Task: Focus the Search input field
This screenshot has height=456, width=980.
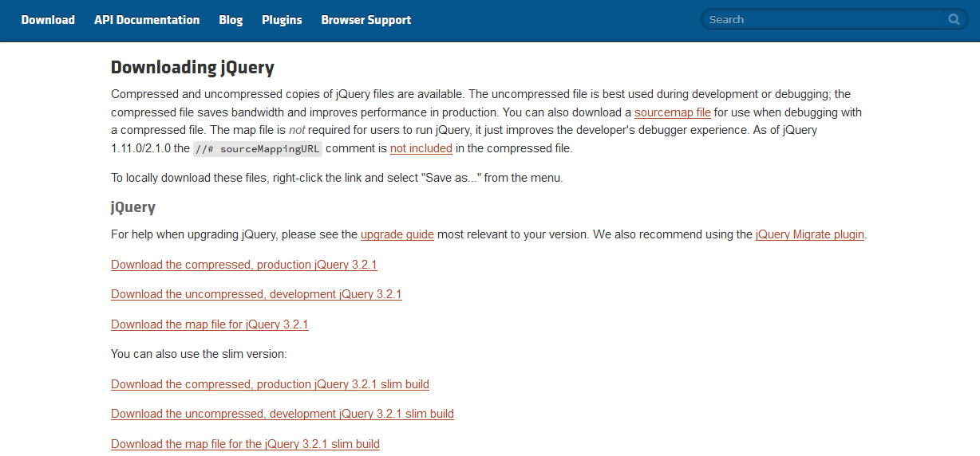Action: [823, 19]
